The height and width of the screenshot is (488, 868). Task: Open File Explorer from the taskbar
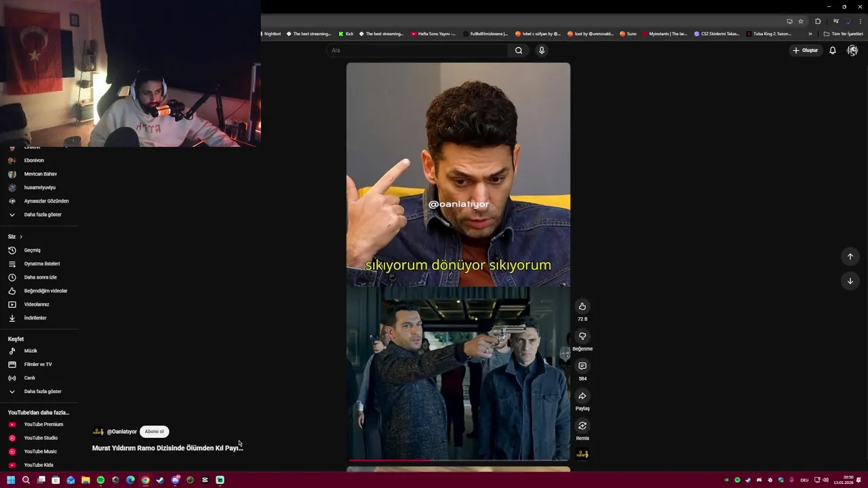[x=85, y=480]
